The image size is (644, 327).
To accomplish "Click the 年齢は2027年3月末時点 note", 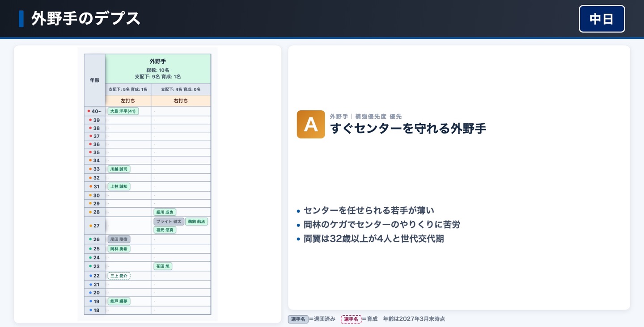I will (414, 319).
